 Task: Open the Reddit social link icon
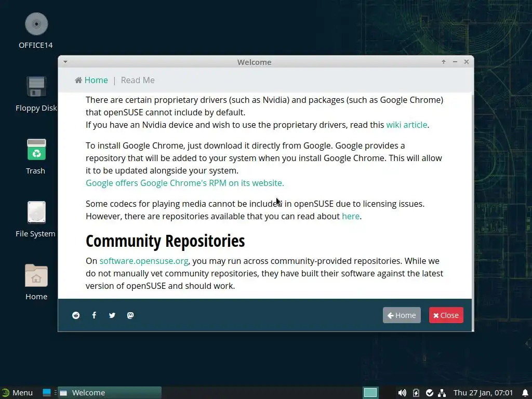(76, 315)
